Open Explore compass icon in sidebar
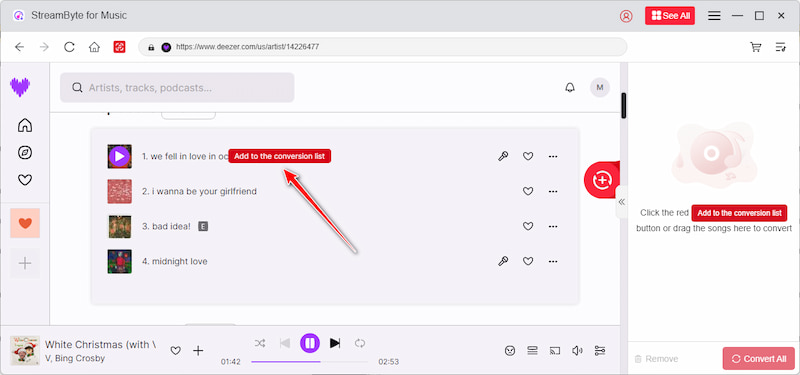Image resolution: width=800 pixels, height=375 pixels. click(24, 153)
